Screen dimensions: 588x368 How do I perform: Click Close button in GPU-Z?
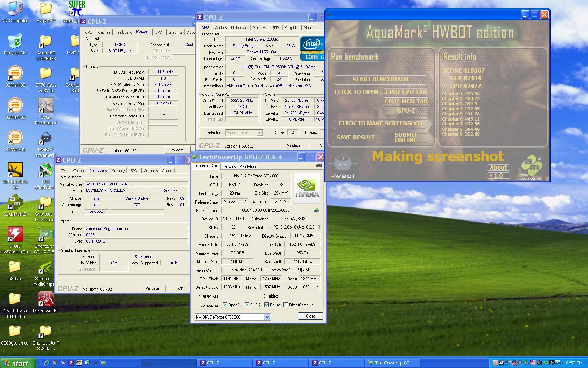click(310, 316)
